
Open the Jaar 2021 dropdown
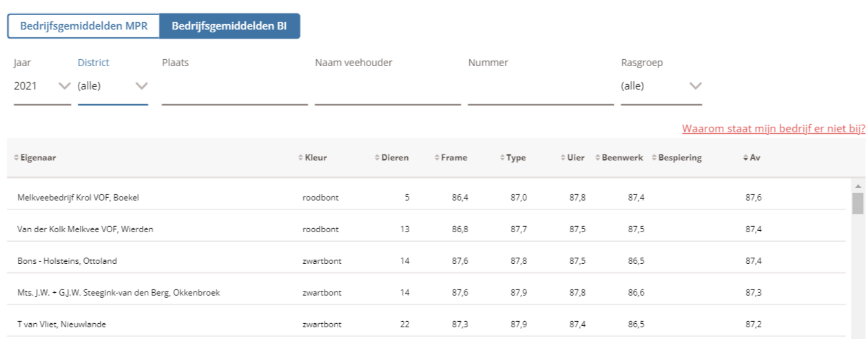[42, 86]
